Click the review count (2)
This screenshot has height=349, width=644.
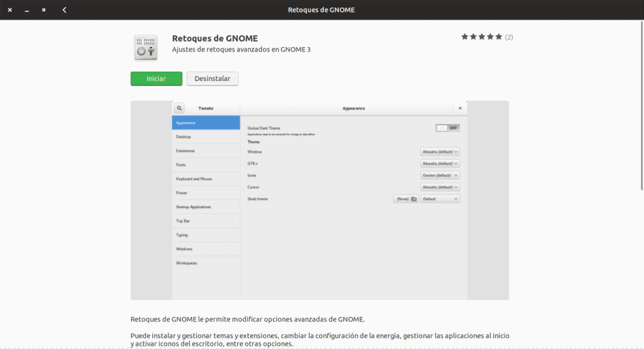[509, 37]
